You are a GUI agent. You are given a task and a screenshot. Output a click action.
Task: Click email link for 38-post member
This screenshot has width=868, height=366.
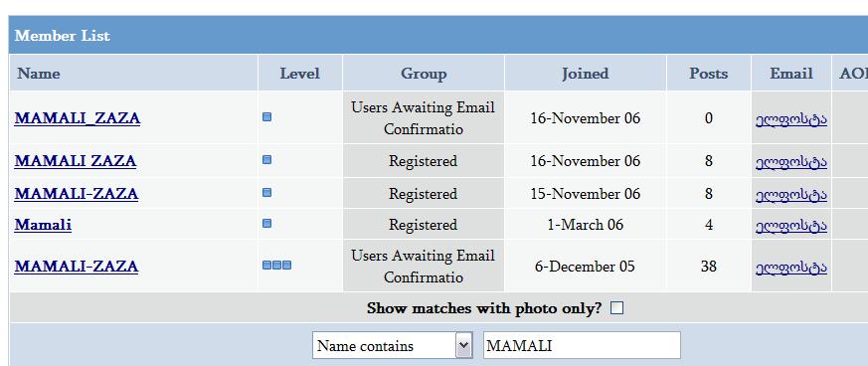791,267
